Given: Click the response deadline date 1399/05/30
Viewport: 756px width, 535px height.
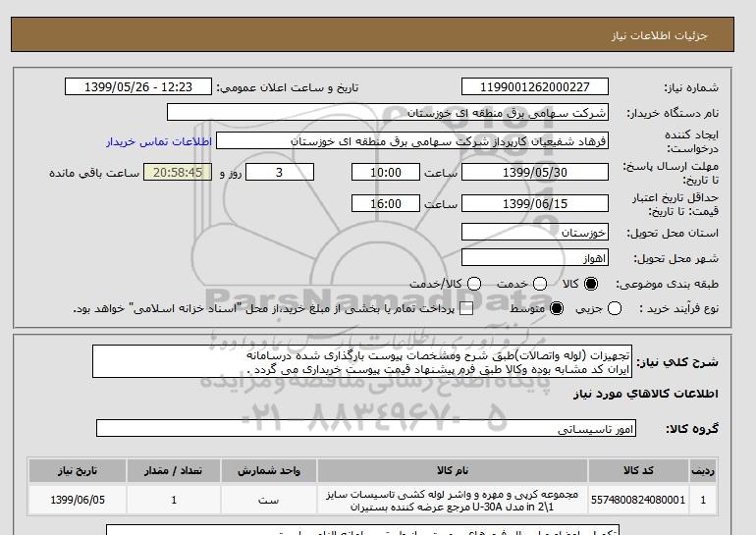Looking at the screenshot, I should point(535,172).
